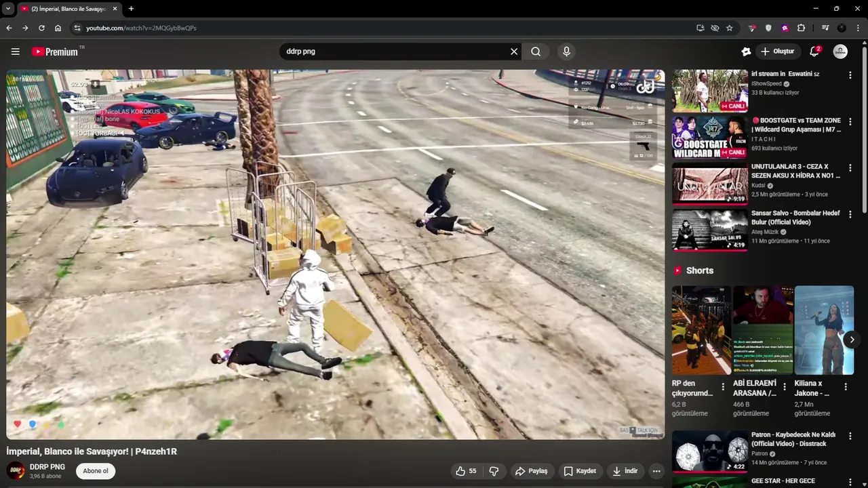Viewport: 868px width, 488px height.
Task: Open the RP den çıkıyorum Short
Action: 702,330
